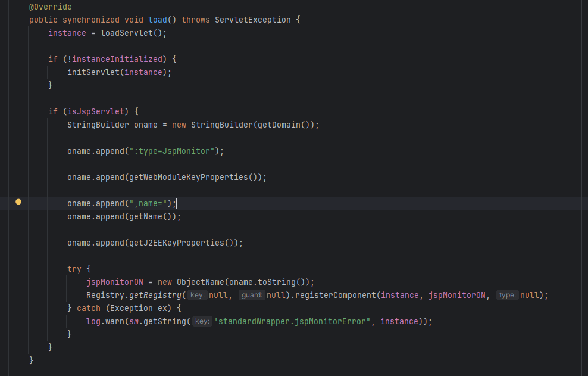This screenshot has height=376, width=588.
Task: Click the "standardWrapper.jspMonitorError" string
Action: [x=292, y=321]
